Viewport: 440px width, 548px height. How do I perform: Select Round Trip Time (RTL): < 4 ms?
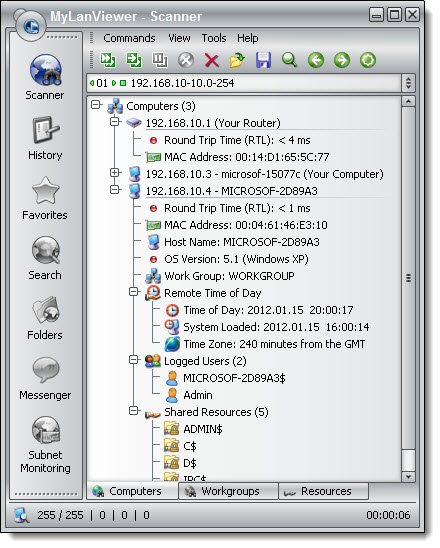237,140
